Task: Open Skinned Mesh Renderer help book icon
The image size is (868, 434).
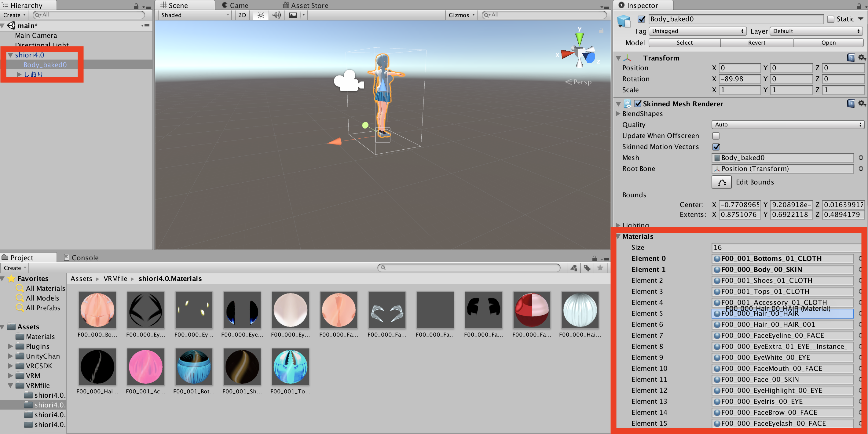Action: click(851, 104)
